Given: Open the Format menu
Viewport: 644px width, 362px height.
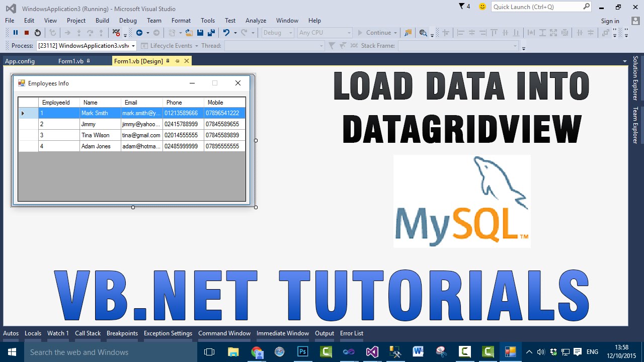Looking at the screenshot, I should pos(181,21).
